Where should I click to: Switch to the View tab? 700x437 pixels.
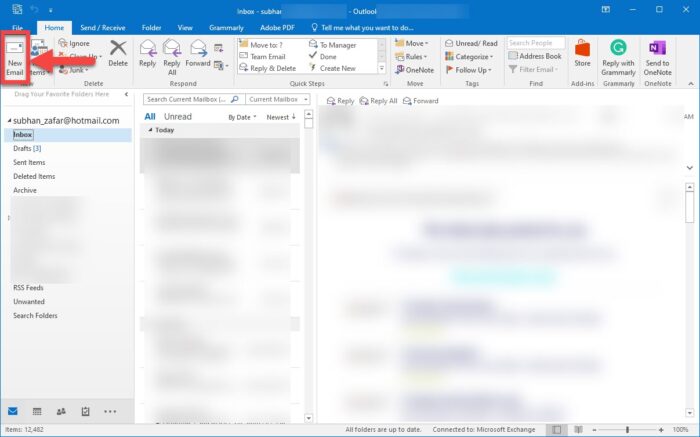[185, 28]
